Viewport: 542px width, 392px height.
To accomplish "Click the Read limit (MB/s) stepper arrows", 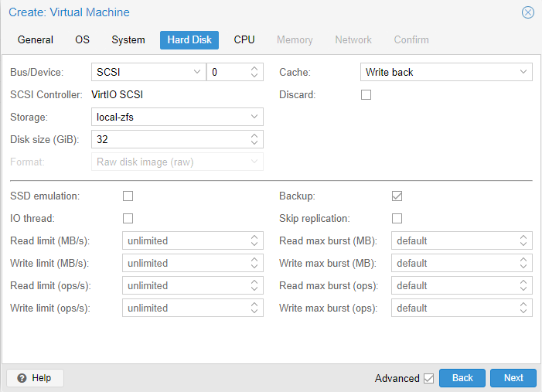I will pyautogui.click(x=254, y=240).
